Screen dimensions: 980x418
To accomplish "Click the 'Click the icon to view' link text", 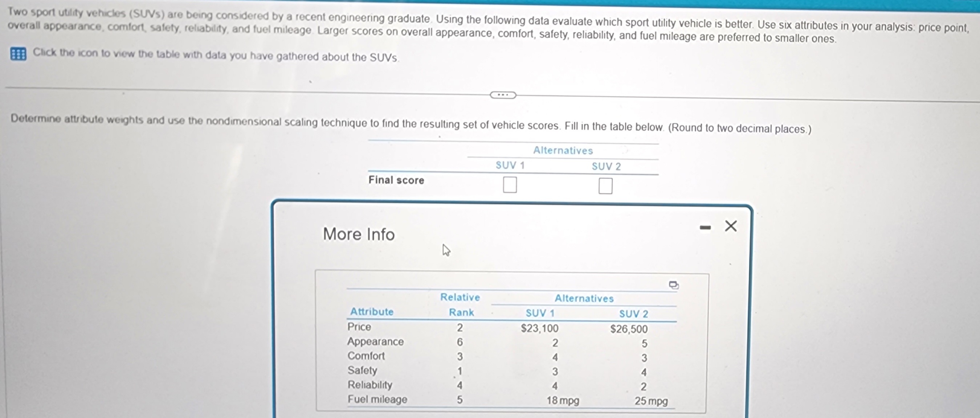I will [215, 55].
